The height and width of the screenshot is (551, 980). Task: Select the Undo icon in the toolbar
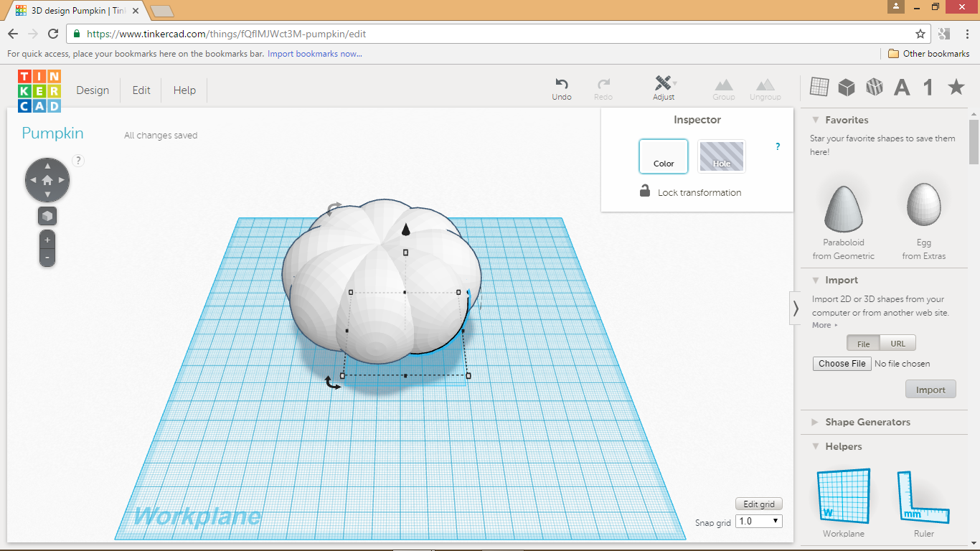[562, 85]
